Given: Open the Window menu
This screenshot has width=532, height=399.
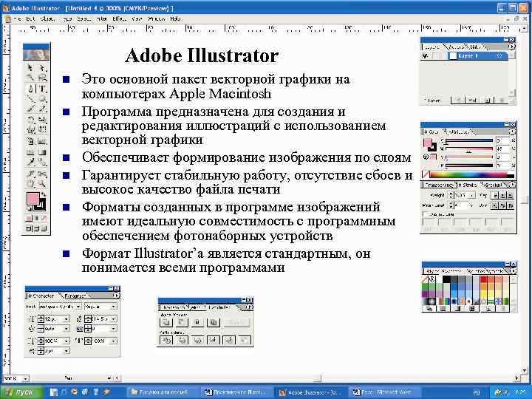Looking at the screenshot, I should click(156, 18).
